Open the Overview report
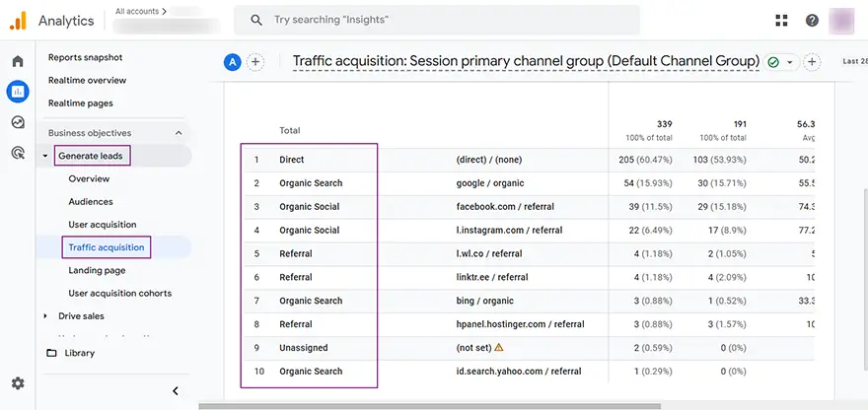The image size is (868, 410). pos(89,178)
